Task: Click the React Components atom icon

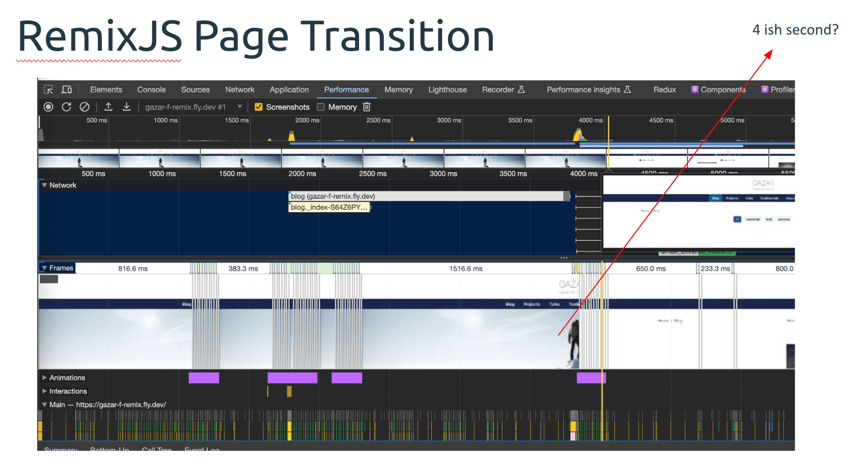Action: tap(695, 89)
